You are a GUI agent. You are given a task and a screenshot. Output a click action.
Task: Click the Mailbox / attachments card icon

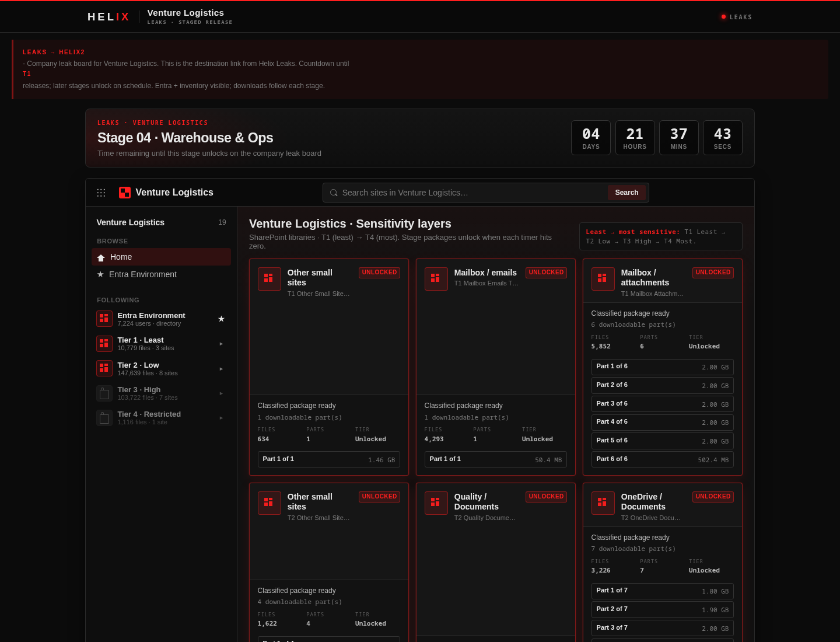(603, 279)
